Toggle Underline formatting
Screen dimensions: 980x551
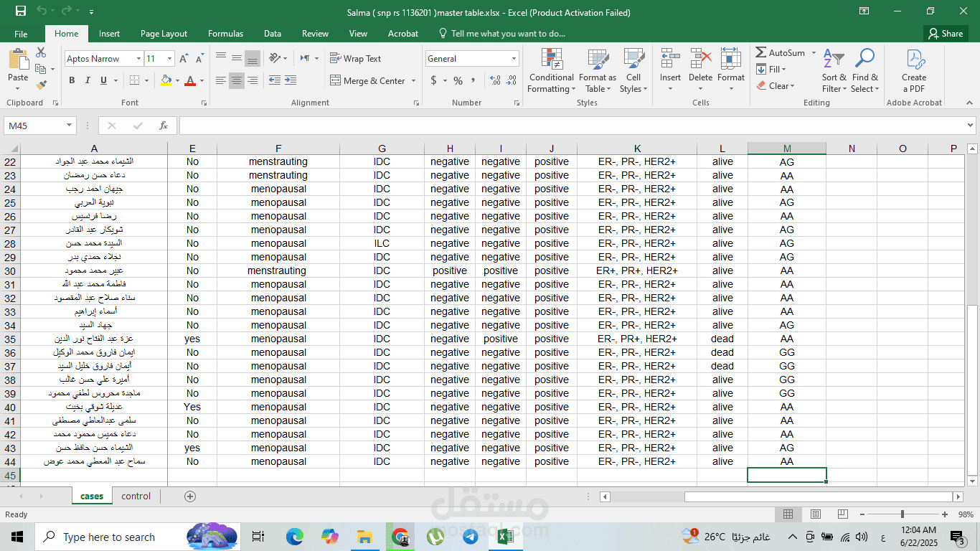tap(102, 80)
